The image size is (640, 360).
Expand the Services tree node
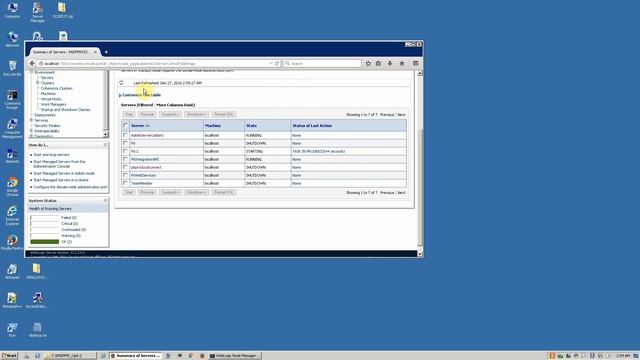[x=31, y=120]
